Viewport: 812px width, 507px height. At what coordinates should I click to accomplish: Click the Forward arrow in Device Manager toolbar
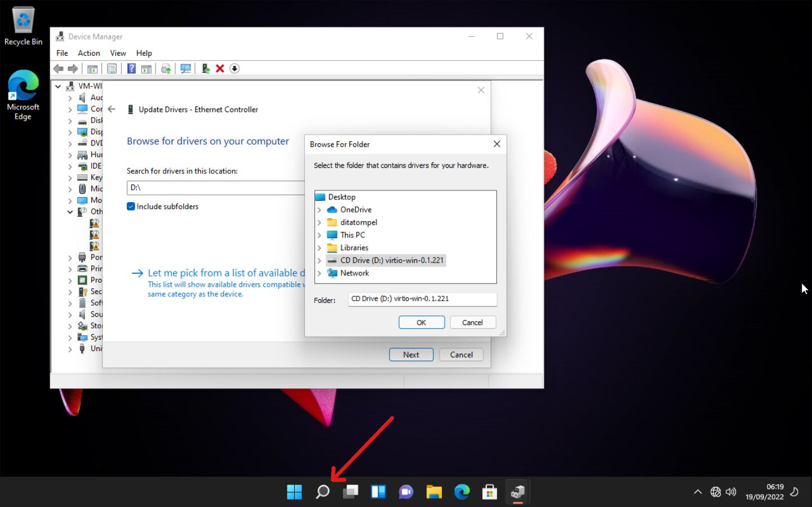(x=73, y=69)
